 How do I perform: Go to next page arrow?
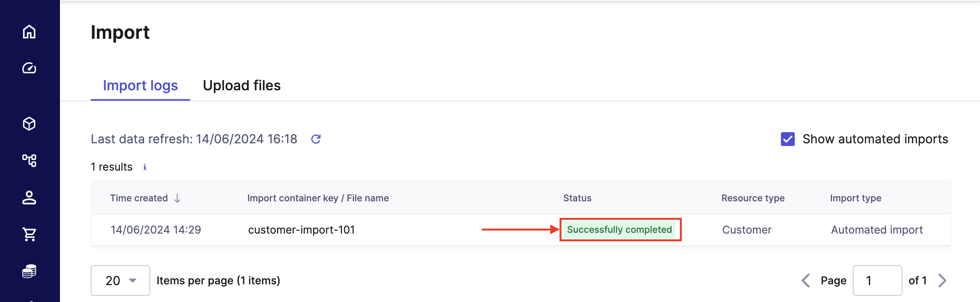(x=942, y=280)
